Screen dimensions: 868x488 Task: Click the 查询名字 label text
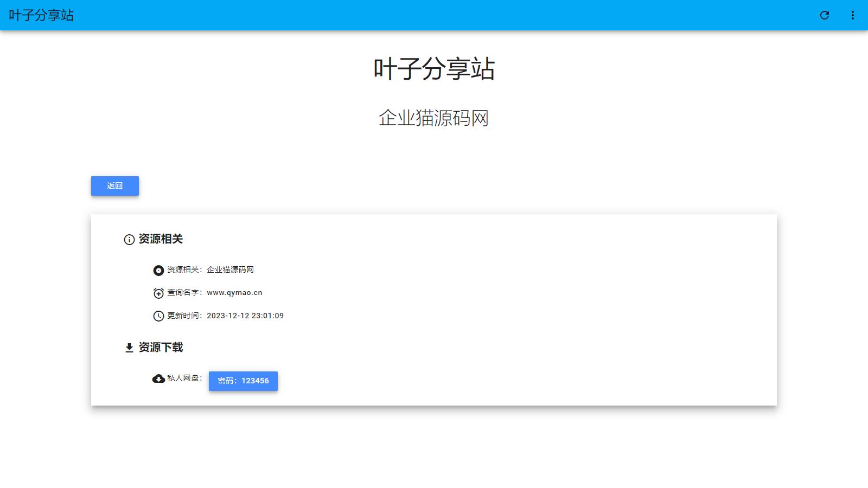tap(183, 293)
